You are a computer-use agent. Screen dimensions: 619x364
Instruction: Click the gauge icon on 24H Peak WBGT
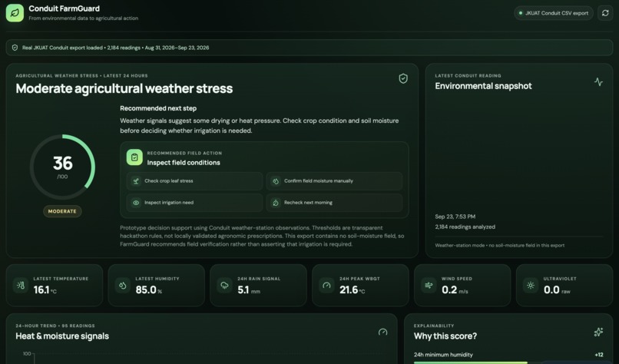(326, 285)
